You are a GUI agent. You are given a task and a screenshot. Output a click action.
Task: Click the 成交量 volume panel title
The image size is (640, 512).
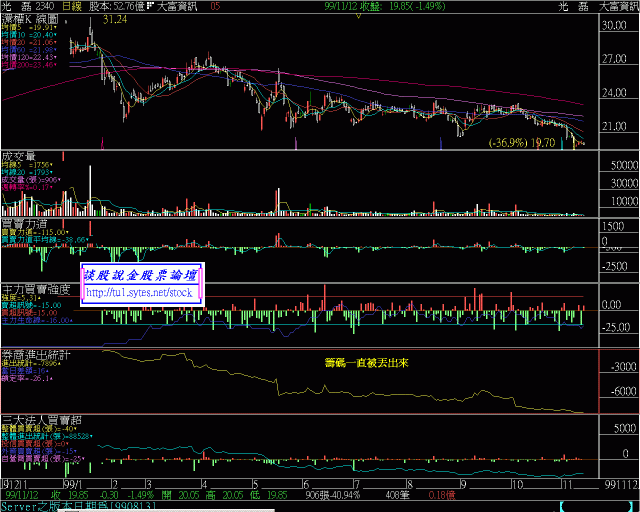click(18, 156)
